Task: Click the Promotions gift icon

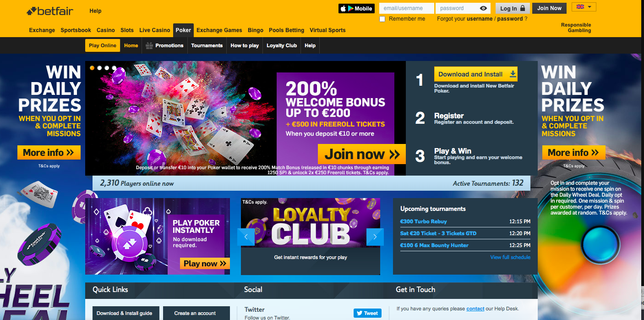Action: pyautogui.click(x=149, y=45)
